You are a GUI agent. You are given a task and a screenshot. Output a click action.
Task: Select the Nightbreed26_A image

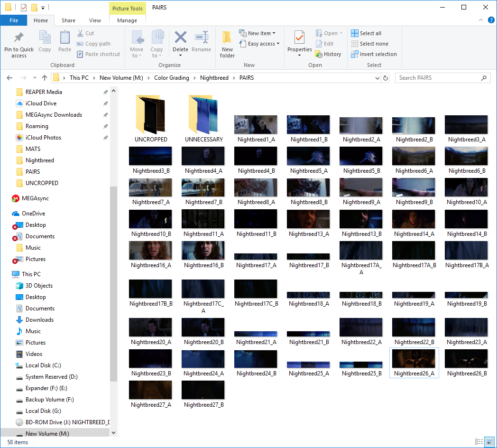pos(414,363)
